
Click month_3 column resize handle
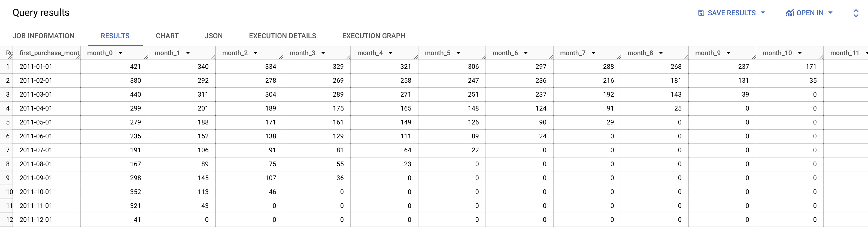[x=349, y=57]
